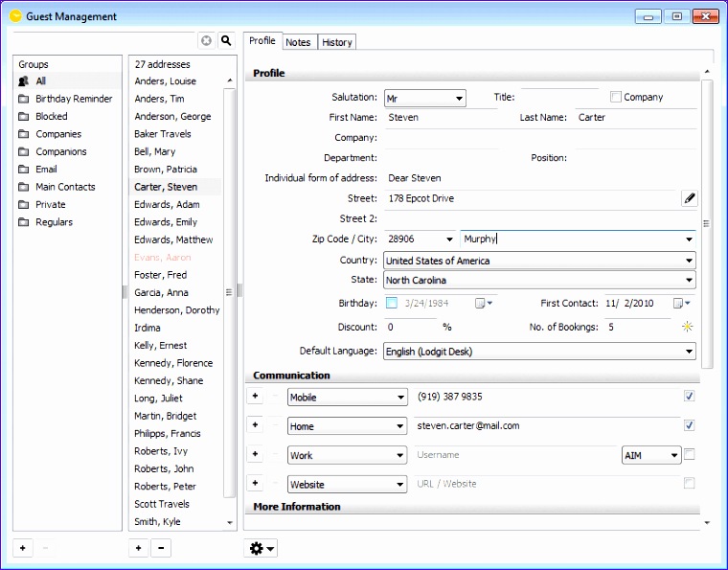The image size is (728, 570).
Task: Uncheck the Home email checkbox
Action: click(x=689, y=425)
